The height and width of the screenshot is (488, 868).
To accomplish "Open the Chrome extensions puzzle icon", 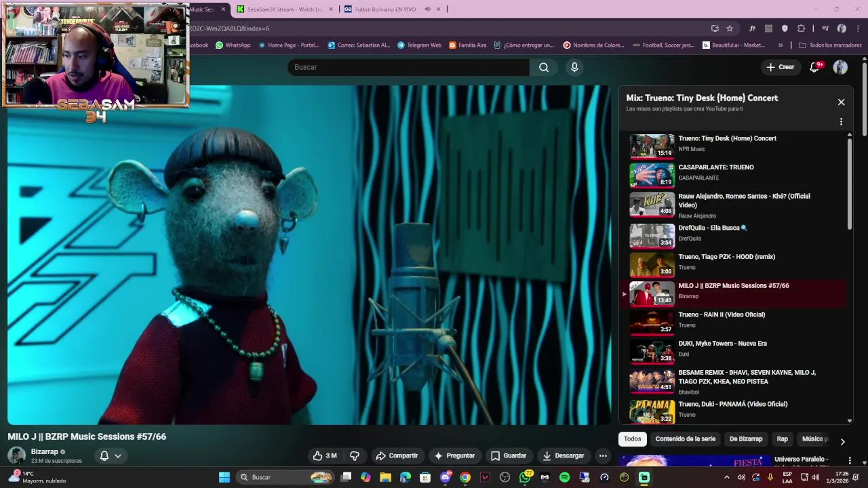I will (801, 28).
